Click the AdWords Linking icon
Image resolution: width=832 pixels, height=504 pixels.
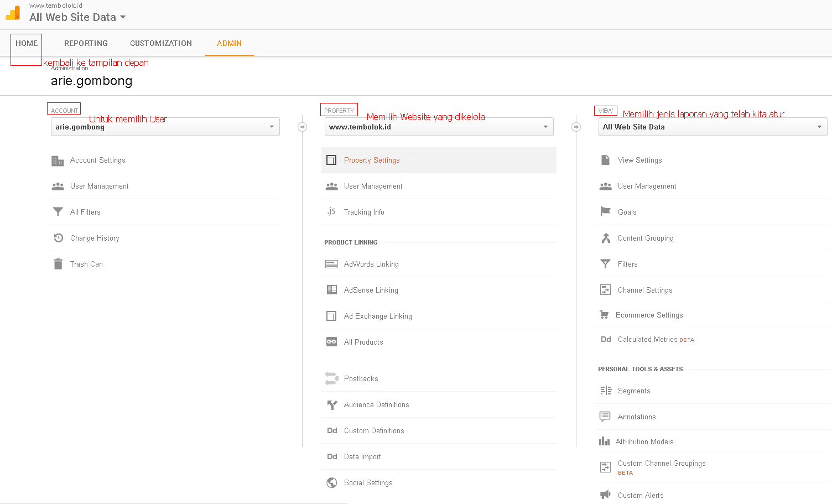click(332, 264)
